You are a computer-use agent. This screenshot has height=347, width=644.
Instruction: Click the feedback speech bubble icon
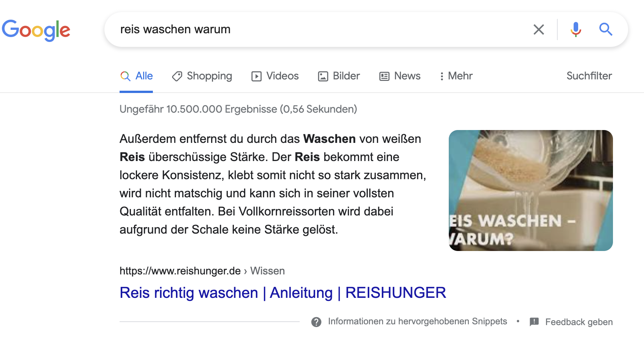pos(534,322)
